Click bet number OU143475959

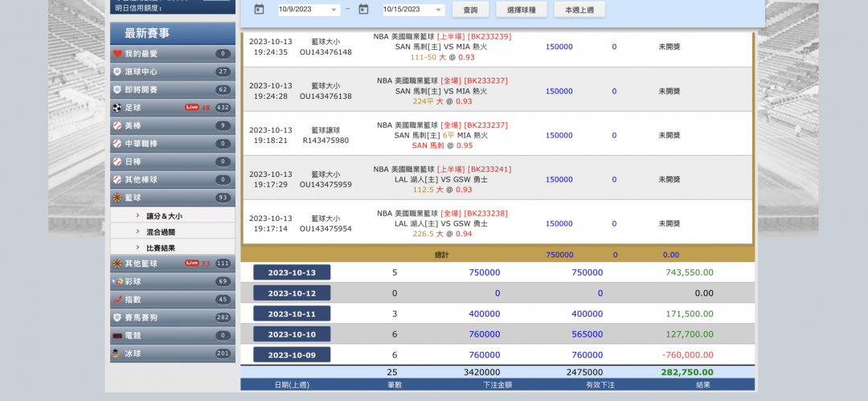coord(325,185)
